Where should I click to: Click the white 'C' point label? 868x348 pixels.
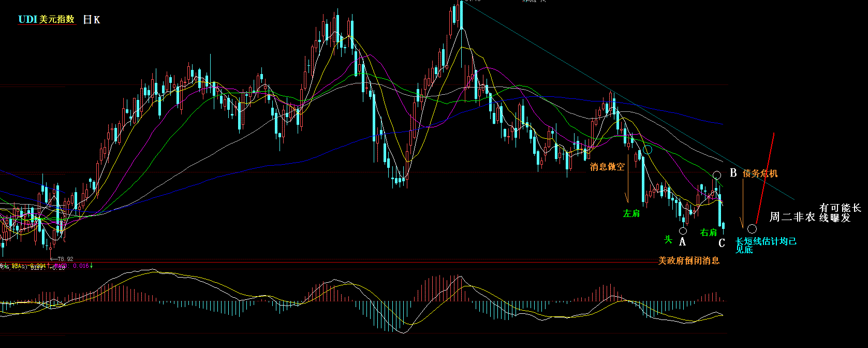[x=722, y=244]
